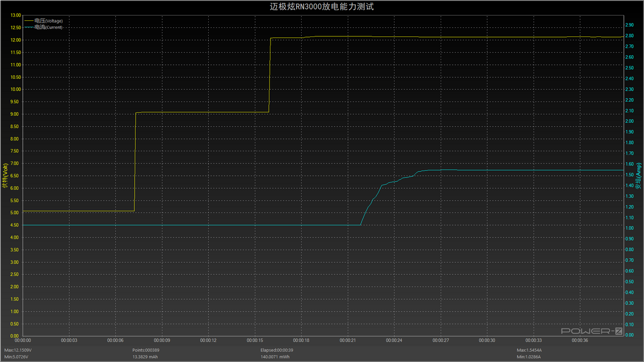Click the 9.00 voltage axis label
644x362 pixels.
(x=16, y=114)
